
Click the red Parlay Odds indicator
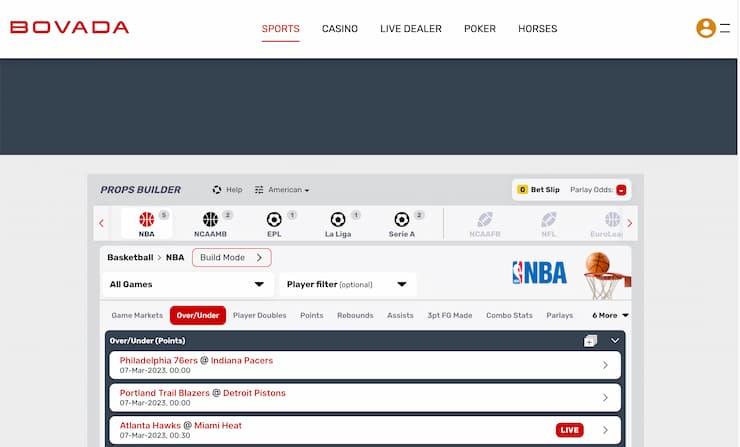click(x=622, y=190)
